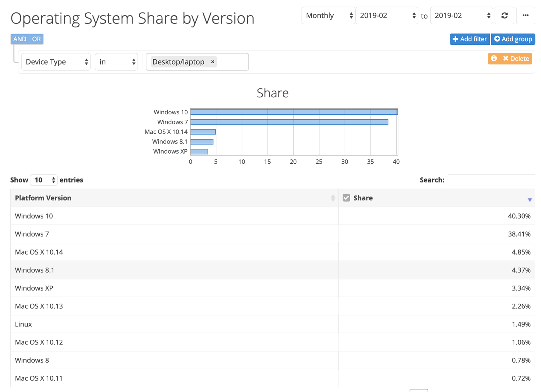
Task: Click the sort arrow on Platform Version column
Action: pos(333,198)
